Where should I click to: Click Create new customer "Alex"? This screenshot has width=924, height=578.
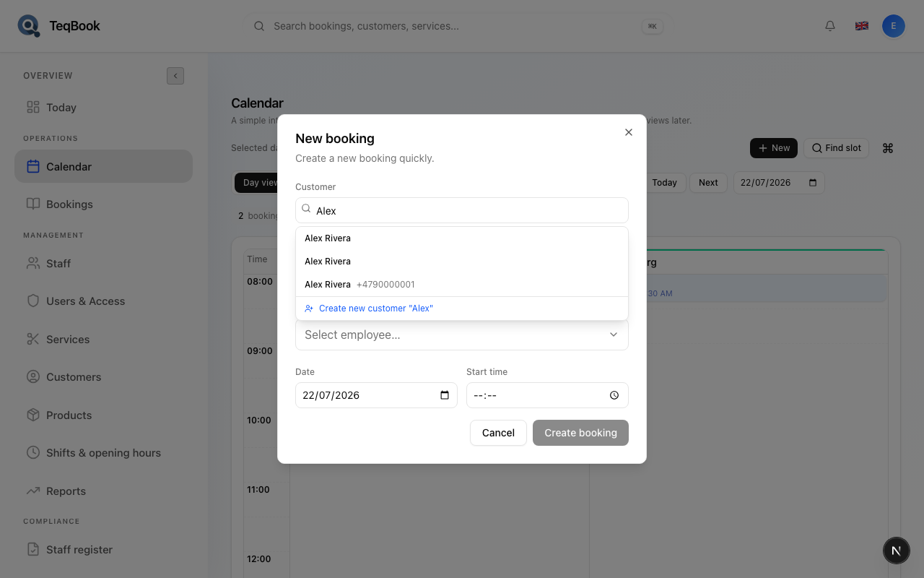click(x=462, y=309)
